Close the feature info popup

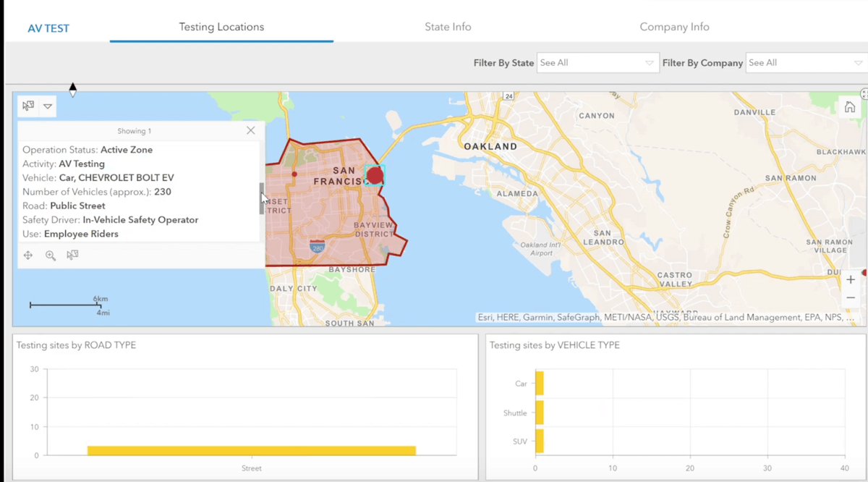[250, 131]
